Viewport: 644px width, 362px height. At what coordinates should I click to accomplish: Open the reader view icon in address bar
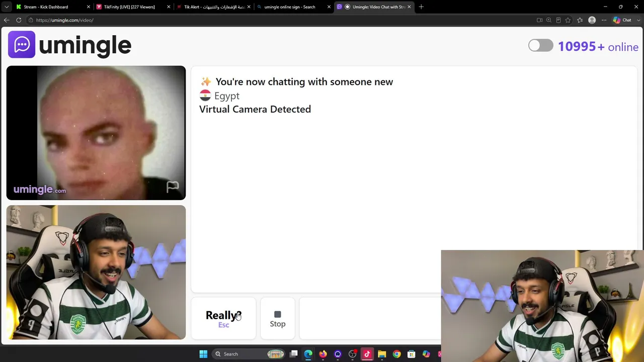pyautogui.click(x=558, y=20)
